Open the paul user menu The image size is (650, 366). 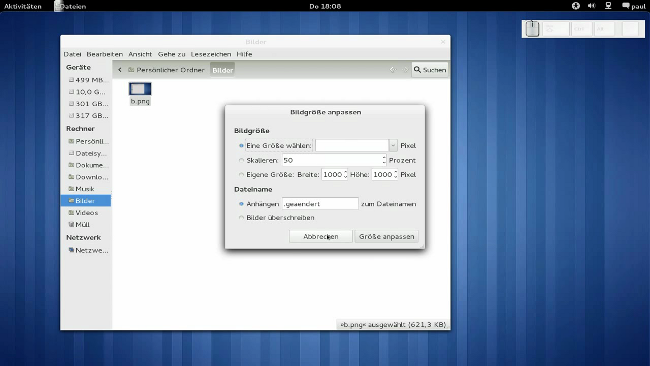(x=634, y=6)
